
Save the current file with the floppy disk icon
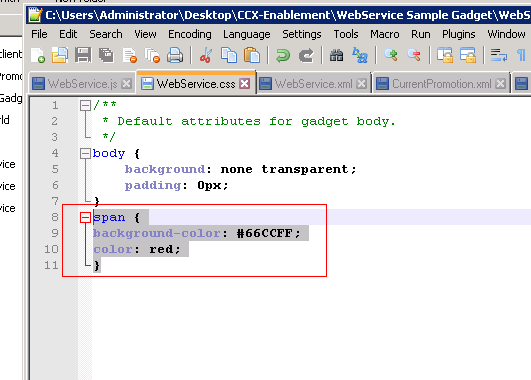(x=83, y=55)
